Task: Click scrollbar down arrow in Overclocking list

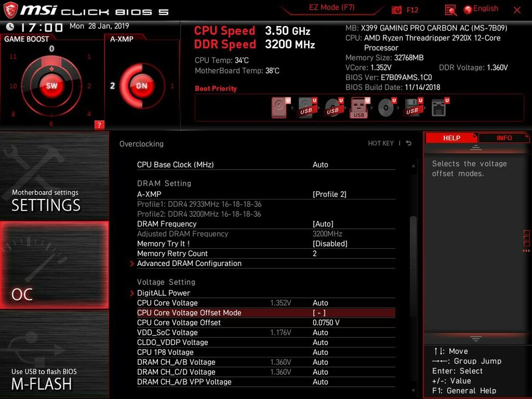Action: tap(413, 391)
